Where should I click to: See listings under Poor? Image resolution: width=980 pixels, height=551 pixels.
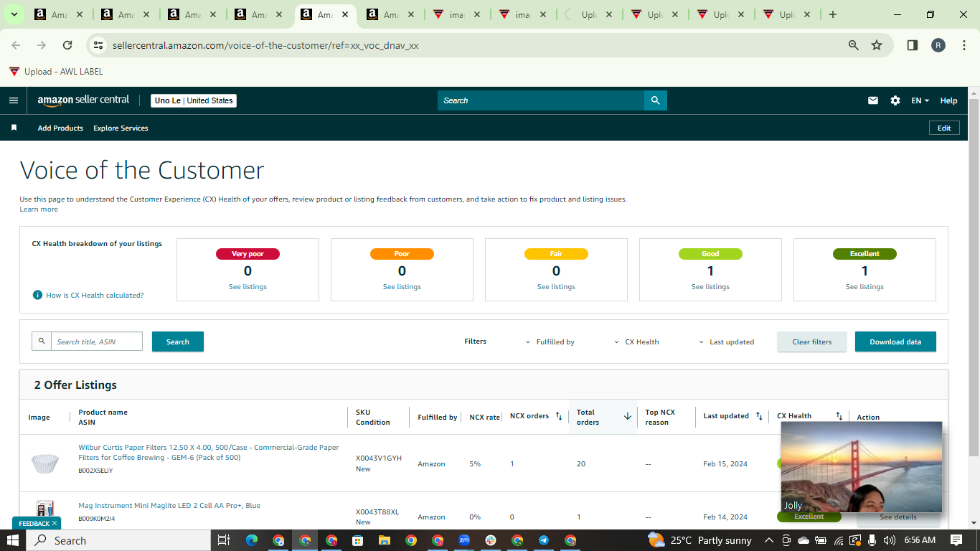point(402,287)
